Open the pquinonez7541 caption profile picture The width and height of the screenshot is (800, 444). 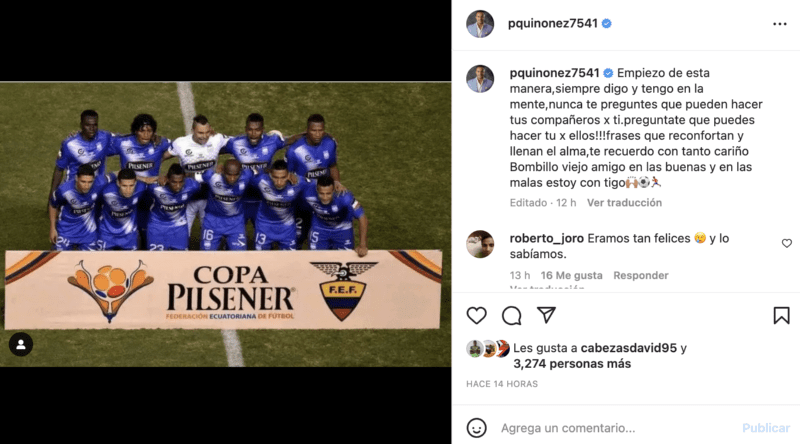tap(480, 79)
